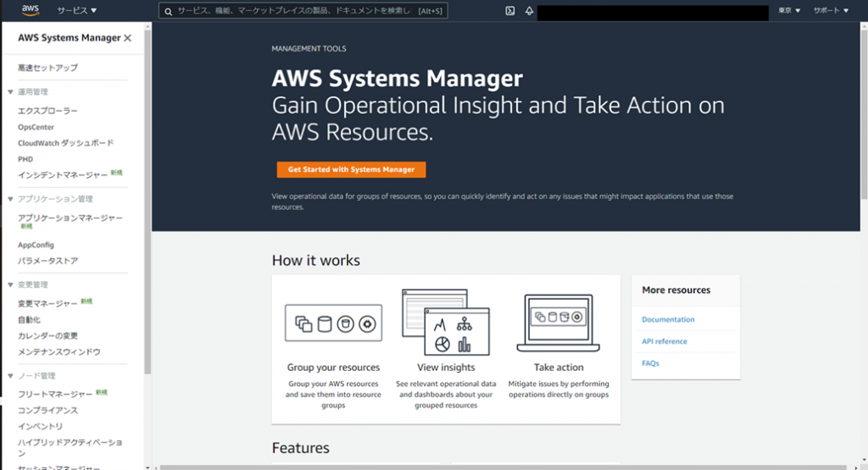Open OpsCenter in sidebar
868x470 pixels.
[36, 127]
